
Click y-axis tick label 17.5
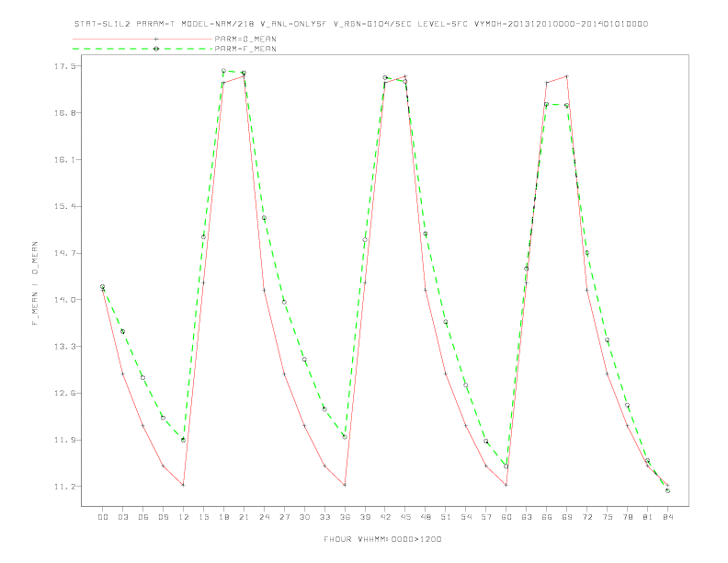(64, 66)
